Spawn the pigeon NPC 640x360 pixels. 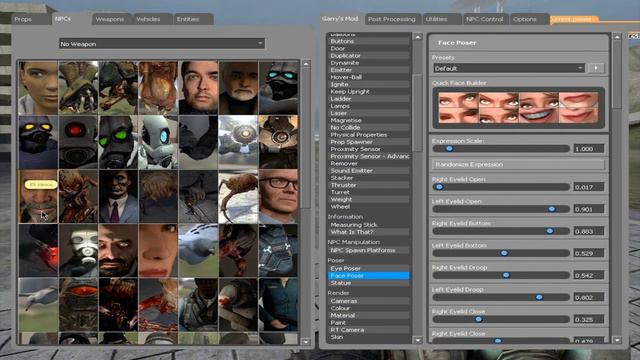[x=198, y=251]
